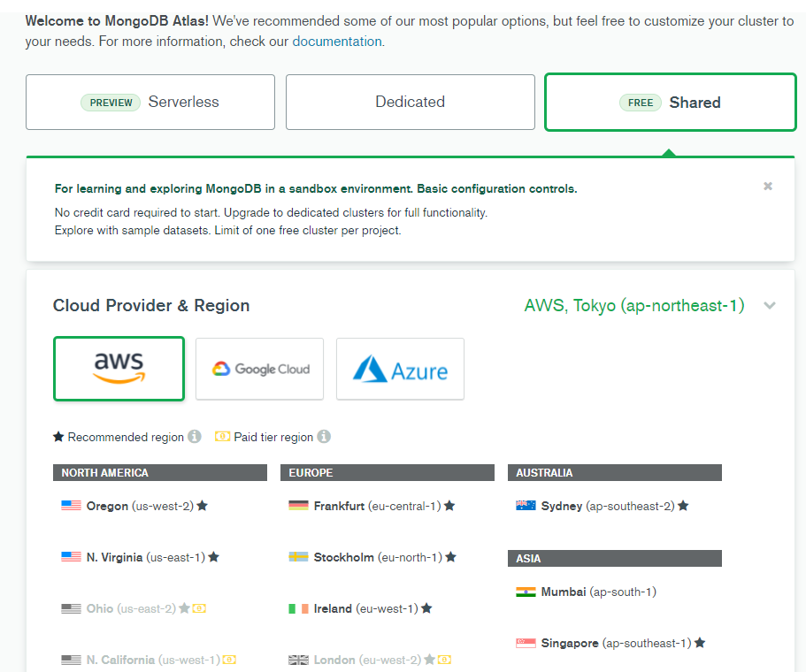Pick the Azure provider card

pyautogui.click(x=400, y=369)
